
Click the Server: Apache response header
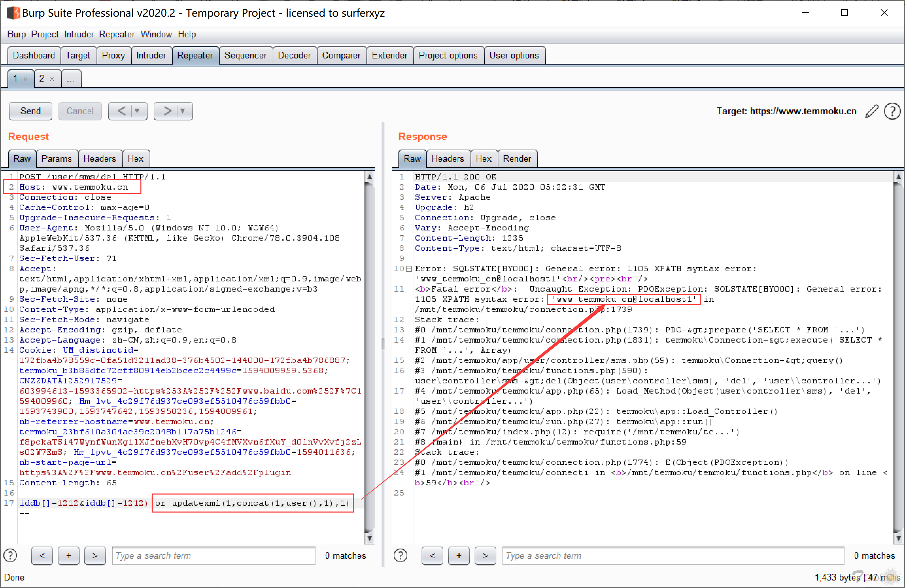452,197
